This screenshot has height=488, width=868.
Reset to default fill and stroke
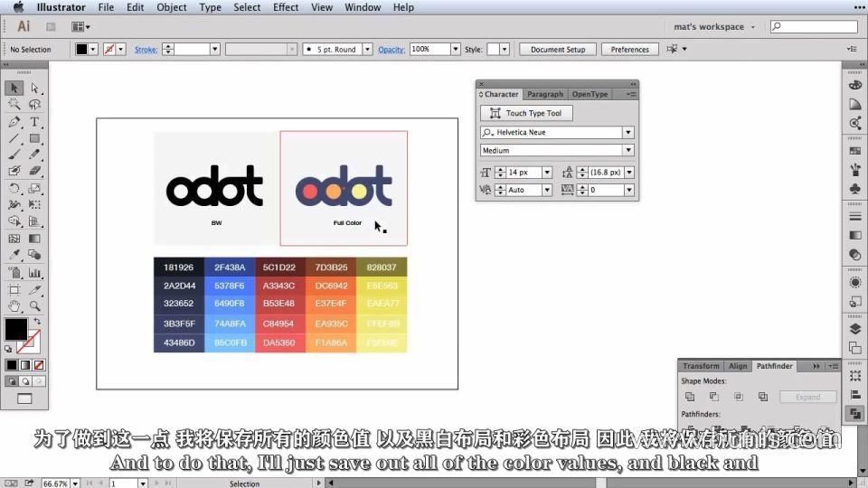tap(8, 349)
